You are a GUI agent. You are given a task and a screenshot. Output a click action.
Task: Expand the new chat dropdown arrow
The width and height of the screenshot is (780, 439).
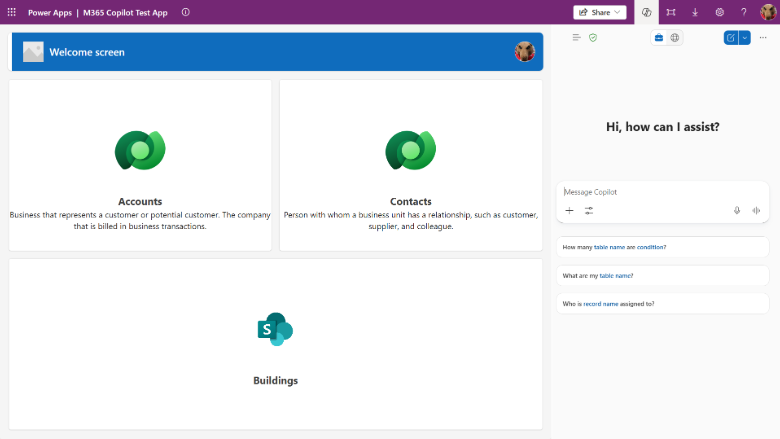[745, 37]
